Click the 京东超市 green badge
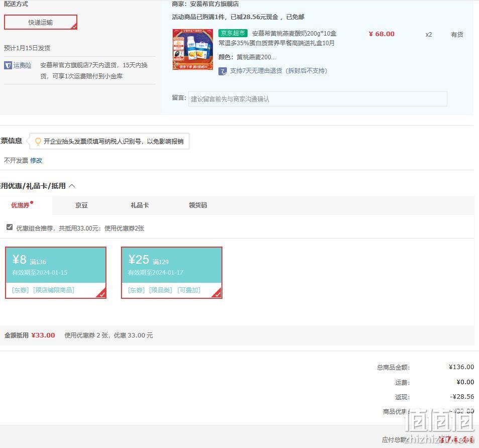Screen dimensions: 479x448 233,33
